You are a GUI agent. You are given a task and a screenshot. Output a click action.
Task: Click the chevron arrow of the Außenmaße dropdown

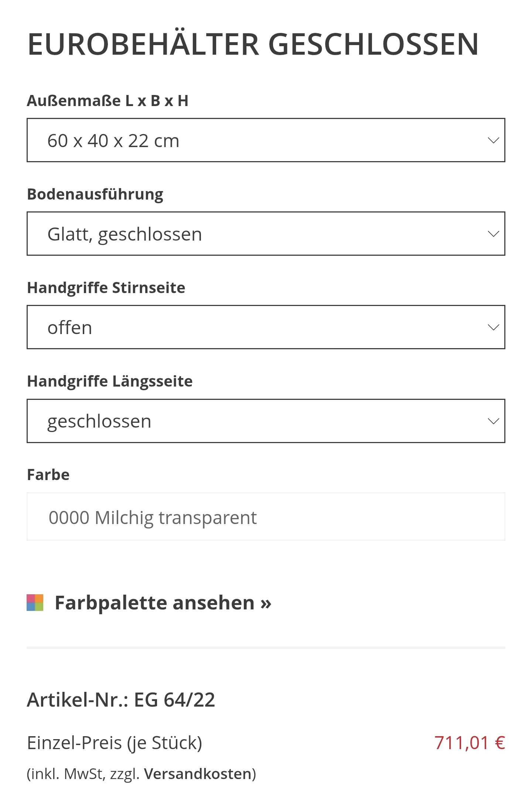493,140
